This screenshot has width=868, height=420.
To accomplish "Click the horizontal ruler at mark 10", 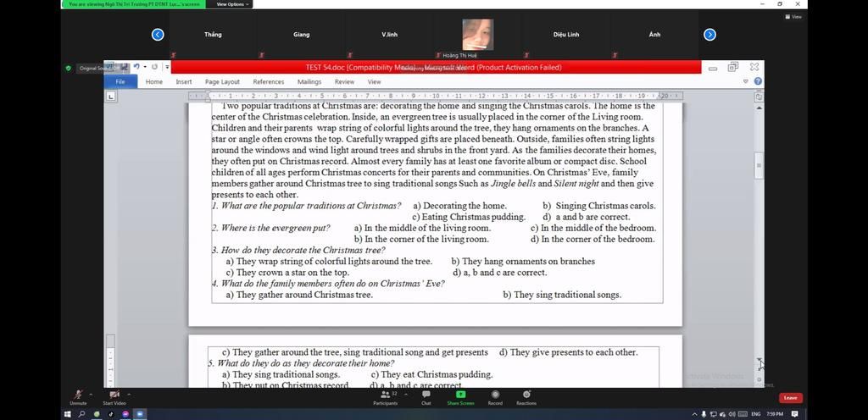I will (x=437, y=96).
